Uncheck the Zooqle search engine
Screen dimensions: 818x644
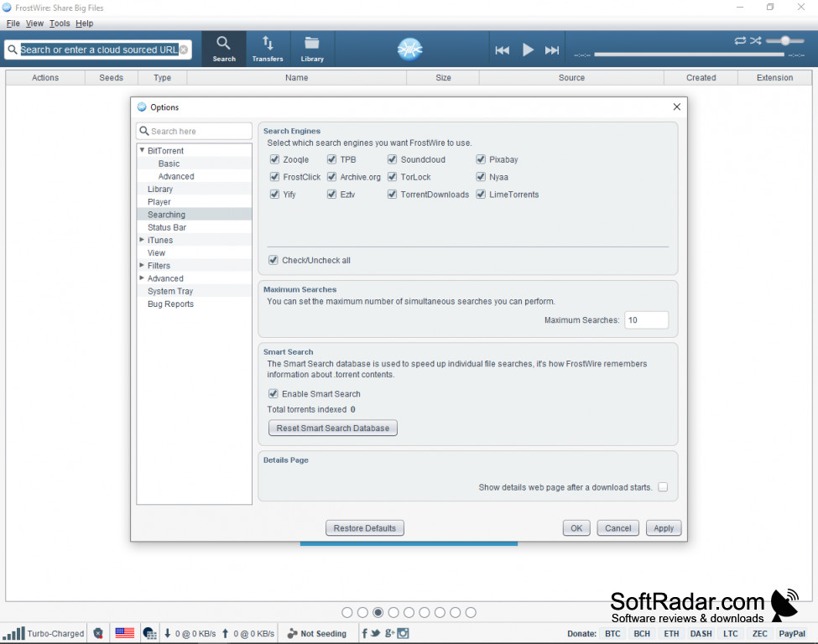(274, 159)
